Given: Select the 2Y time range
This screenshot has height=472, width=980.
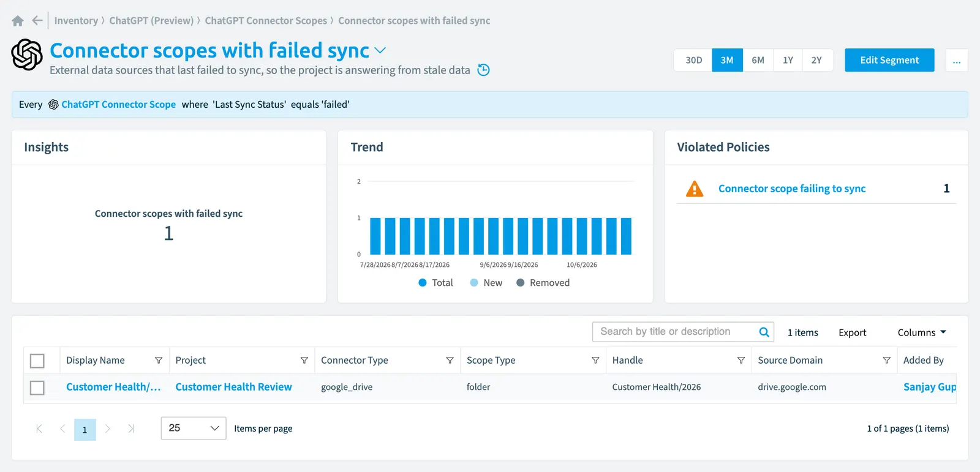Looking at the screenshot, I should point(816,60).
